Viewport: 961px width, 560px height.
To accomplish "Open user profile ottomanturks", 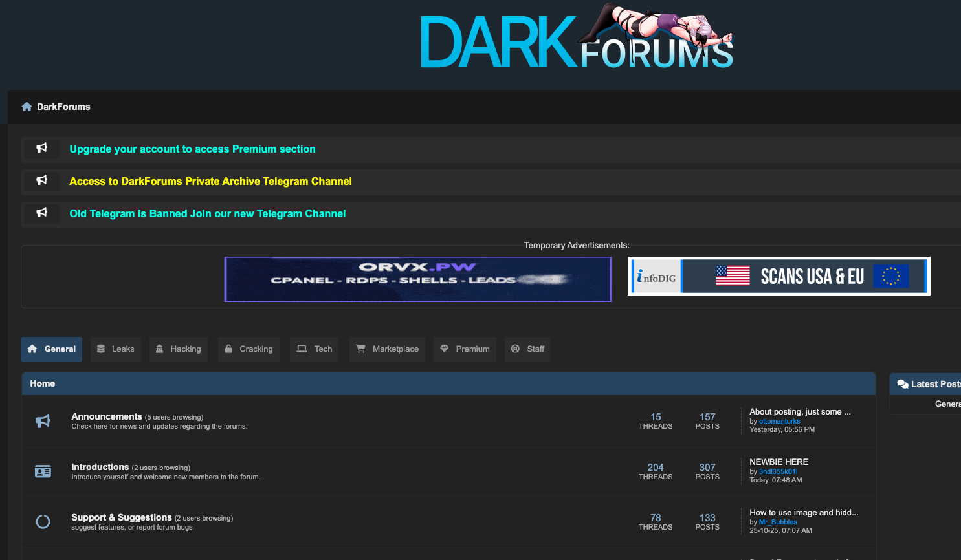I will [x=779, y=421].
